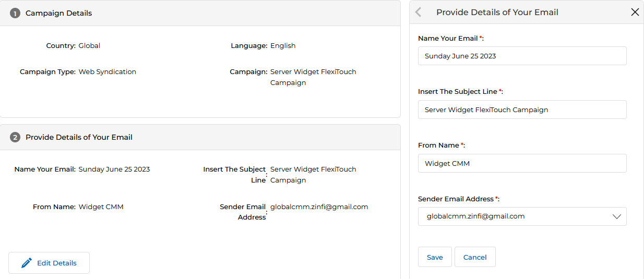Click the 'Name Your Email *' form label

451,38
